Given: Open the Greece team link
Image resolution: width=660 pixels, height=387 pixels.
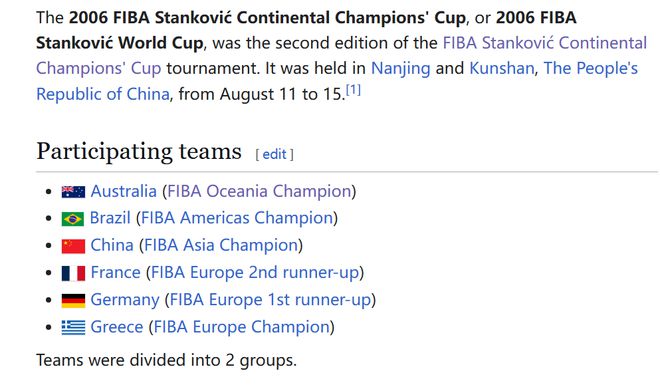Looking at the screenshot, I should (117, 327).
